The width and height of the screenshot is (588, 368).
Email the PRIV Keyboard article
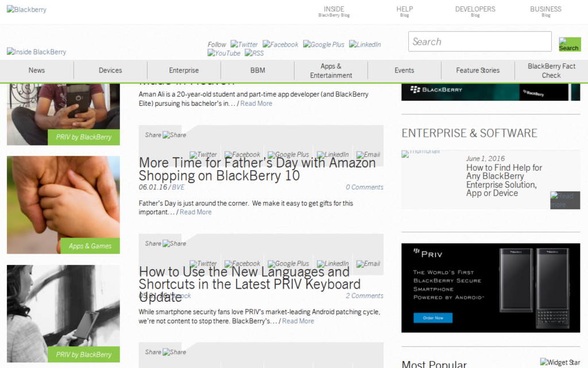click(x=368, y=263)
